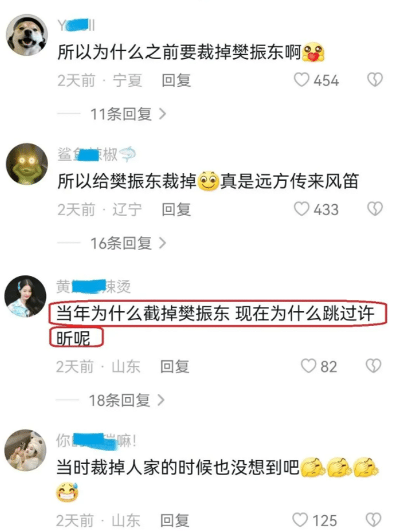Expand the 16条回复 thread
The width and height of the screenshot is (403, 532).
[x=128, y=243]
